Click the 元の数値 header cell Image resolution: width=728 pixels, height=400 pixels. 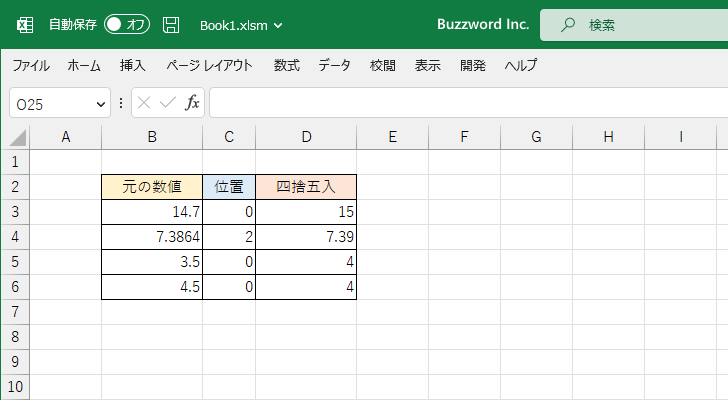pyautogui.click(x=152, y=187)
